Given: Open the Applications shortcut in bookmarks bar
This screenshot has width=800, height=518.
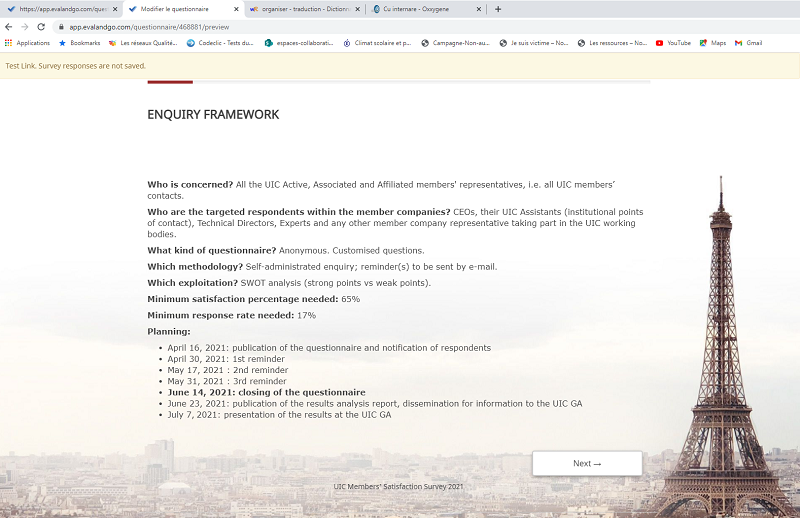Looking at the screenshot, I should (27, 43).
